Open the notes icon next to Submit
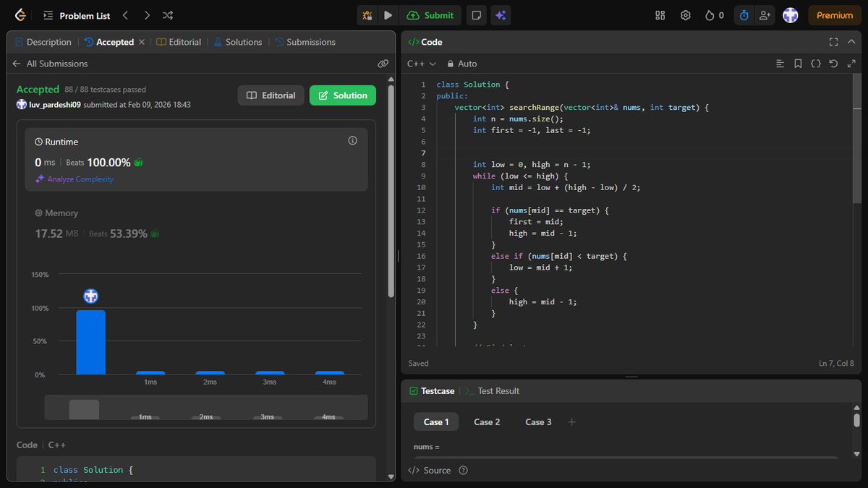The width and height of the screenshot is (868, 488). click(475, 14)
